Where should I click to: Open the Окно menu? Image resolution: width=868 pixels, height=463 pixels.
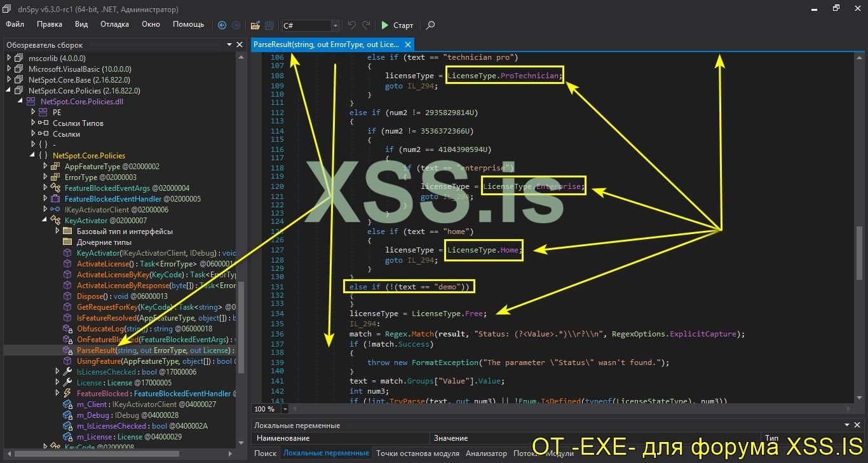pyautogui.click(x=151, y=24)
